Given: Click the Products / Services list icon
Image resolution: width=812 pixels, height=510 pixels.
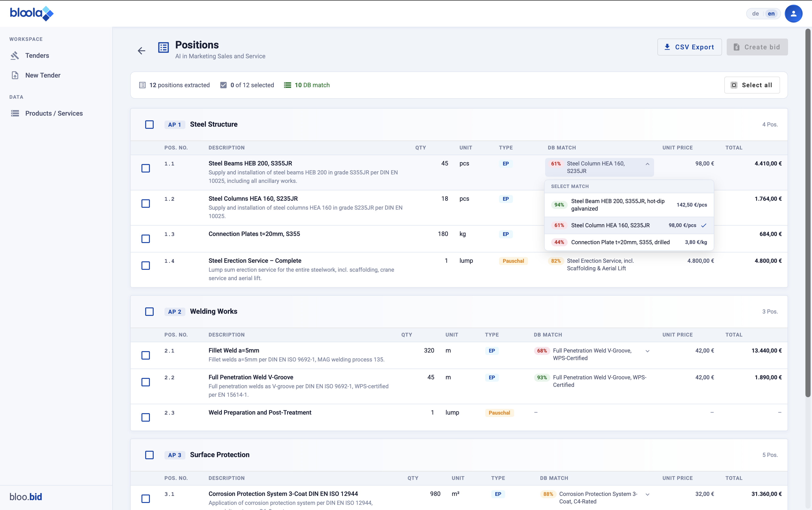Looking at the screenshot, I should (x=15, y=113).
